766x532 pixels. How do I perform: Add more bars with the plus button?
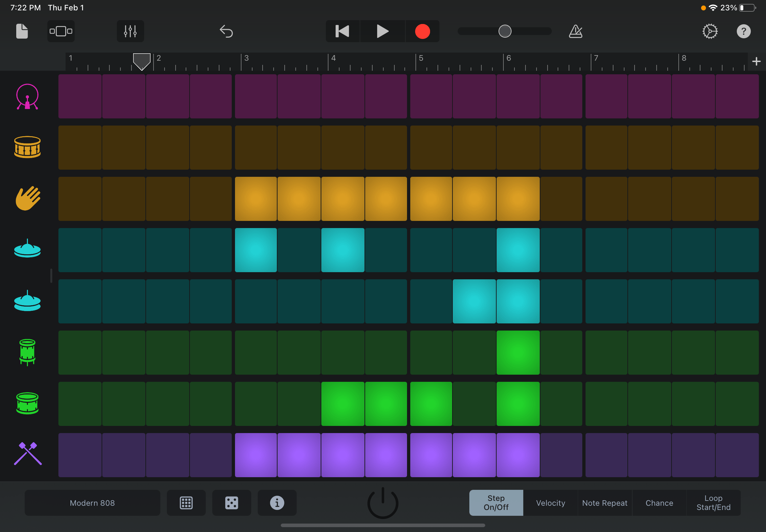(756, 61)
